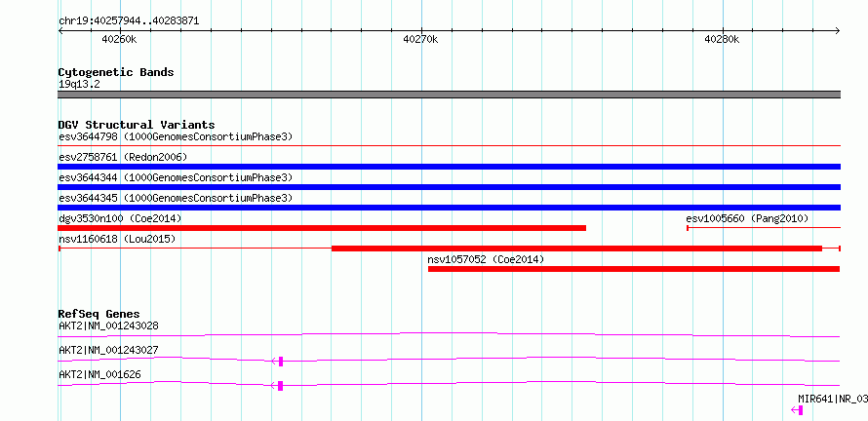This screenshot has height=421, width=868.
Task: Select the exon block on AKT2|NM_001626
Action: tap(281, 386)
